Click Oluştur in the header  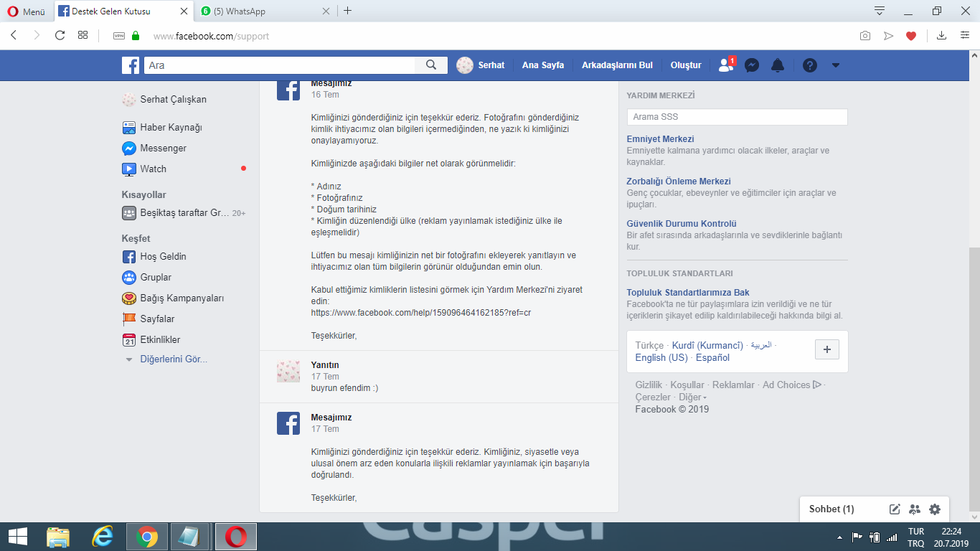pos(686,65)
